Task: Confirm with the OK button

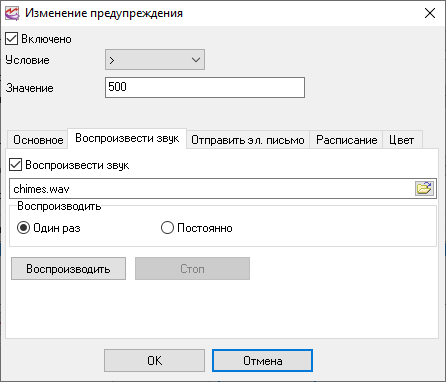Action: click(x=154, y=360)
